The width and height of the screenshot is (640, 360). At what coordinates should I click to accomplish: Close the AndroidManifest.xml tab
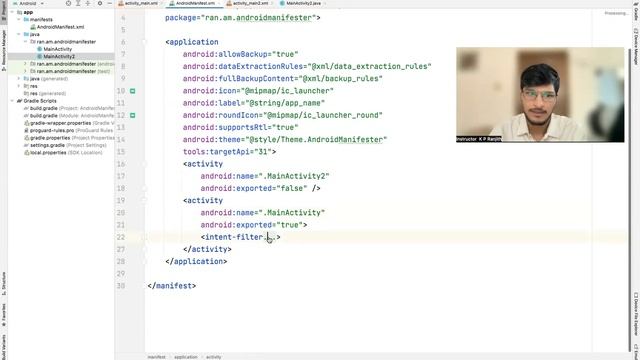coord(220,3)
